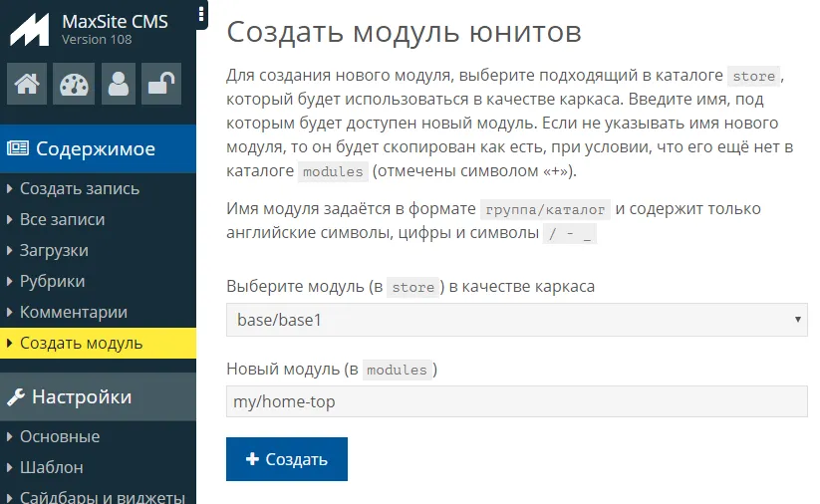Open Комментарии section
This screenshot has width=820, height=504.
(x=73, y=312)
